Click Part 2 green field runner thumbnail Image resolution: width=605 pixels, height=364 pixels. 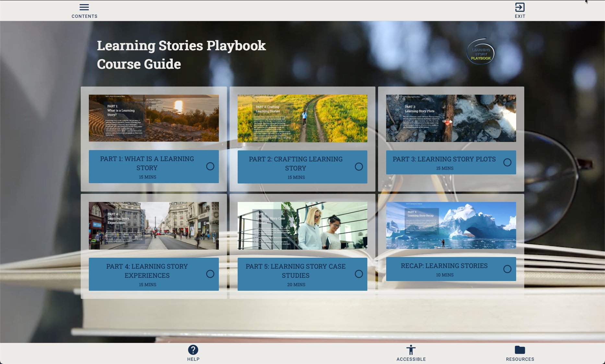tap(302, 118)
